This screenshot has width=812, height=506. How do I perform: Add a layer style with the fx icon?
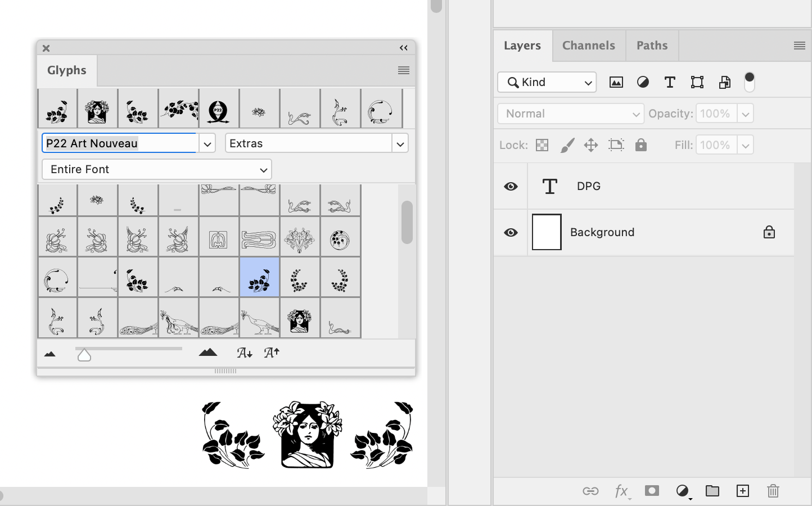coord(621,491)
